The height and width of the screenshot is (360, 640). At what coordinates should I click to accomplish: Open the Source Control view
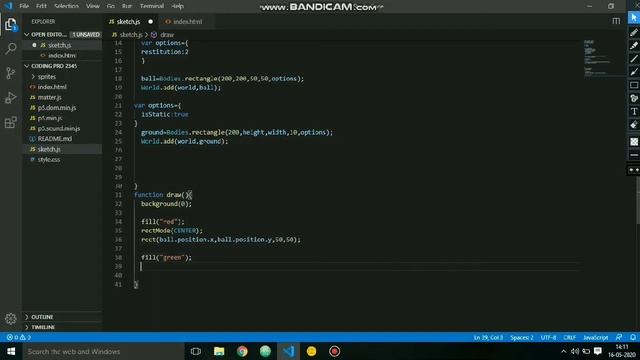click(x=11, y=73)
